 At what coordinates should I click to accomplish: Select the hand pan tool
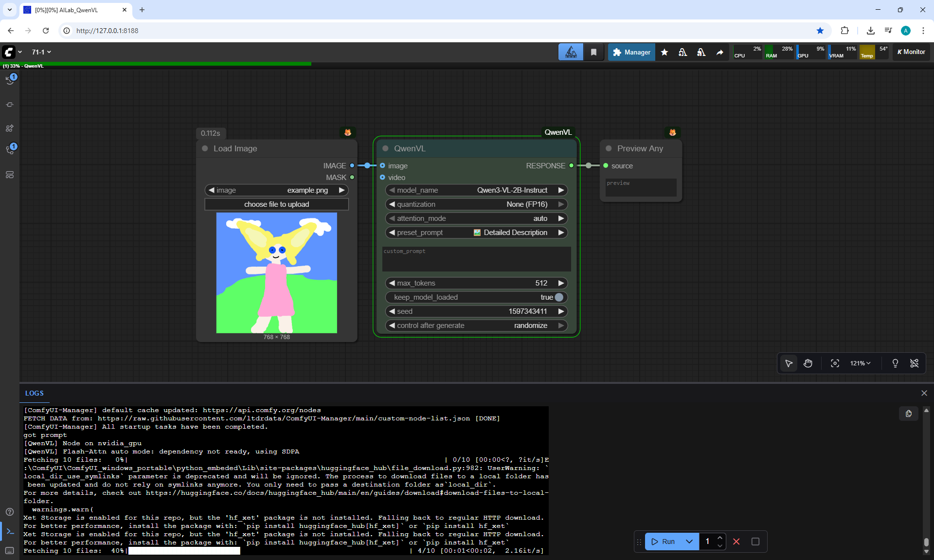click(x=808, y=363)
